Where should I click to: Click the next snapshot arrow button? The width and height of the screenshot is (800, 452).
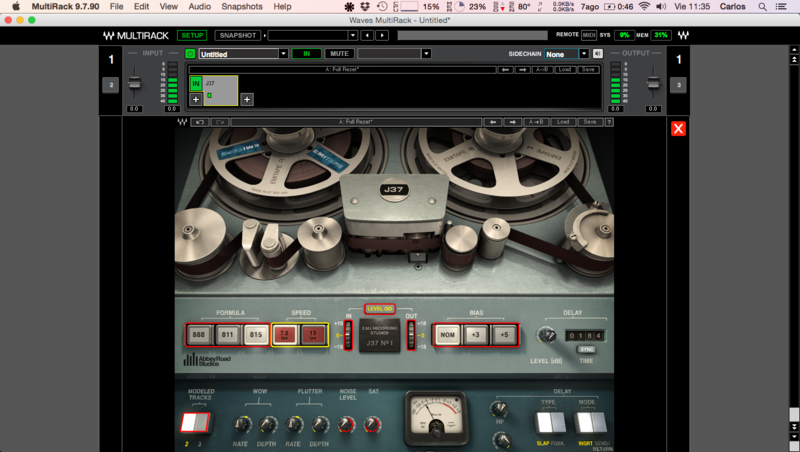click(381, 35)
